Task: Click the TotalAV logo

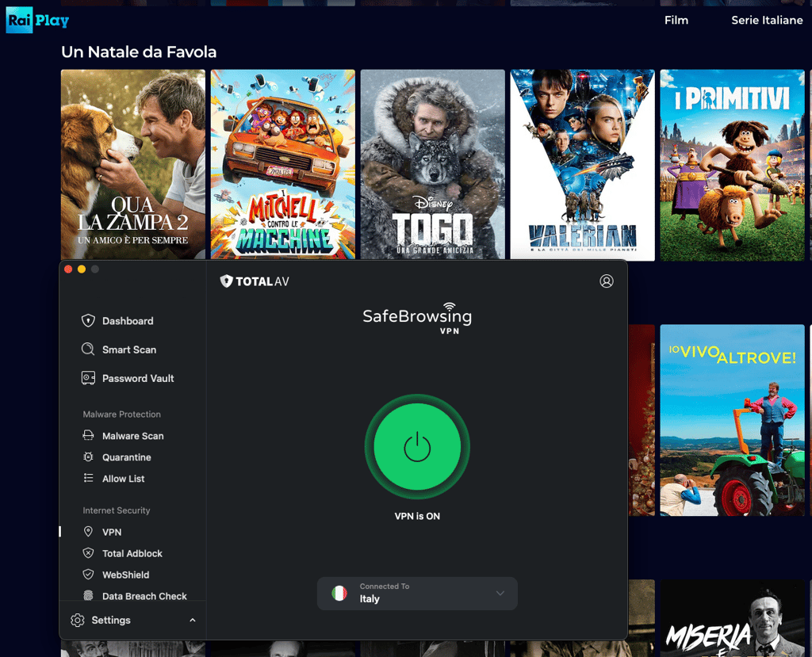Action: (x=255, y=281)
